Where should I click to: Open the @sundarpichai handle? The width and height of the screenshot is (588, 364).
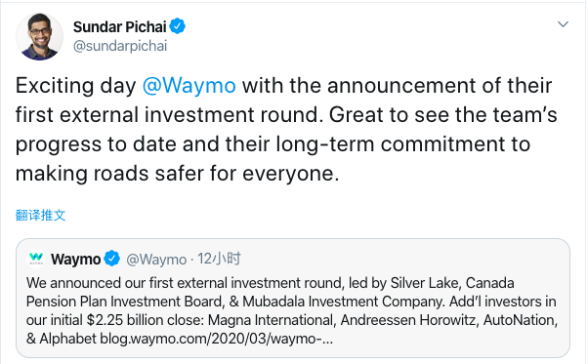(120, 46)
